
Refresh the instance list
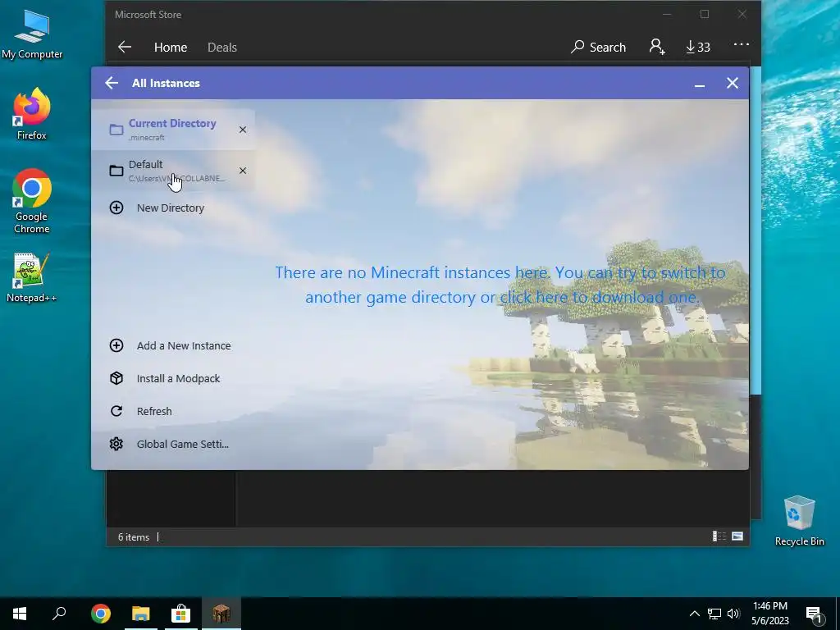(x=173, y=411)
